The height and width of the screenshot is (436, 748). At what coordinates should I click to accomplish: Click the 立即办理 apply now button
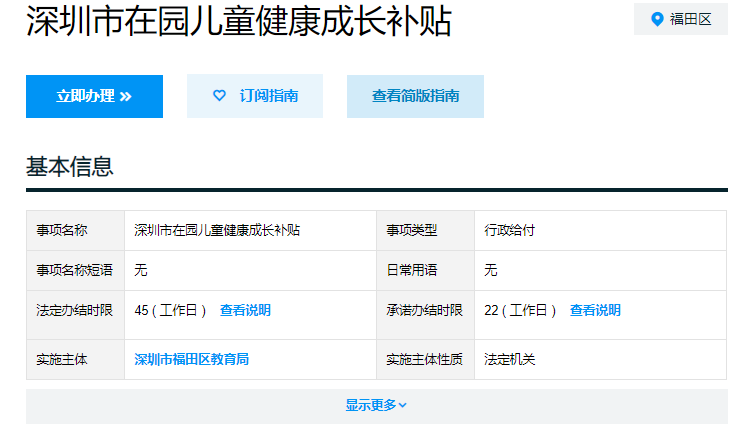pos(94,96)
